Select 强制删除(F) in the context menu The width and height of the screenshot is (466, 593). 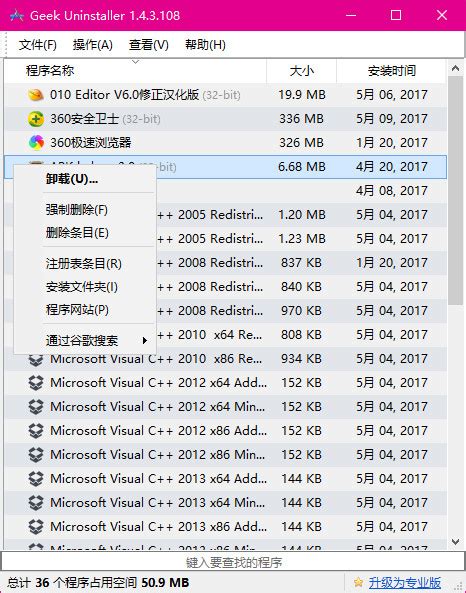coord(76,209)
